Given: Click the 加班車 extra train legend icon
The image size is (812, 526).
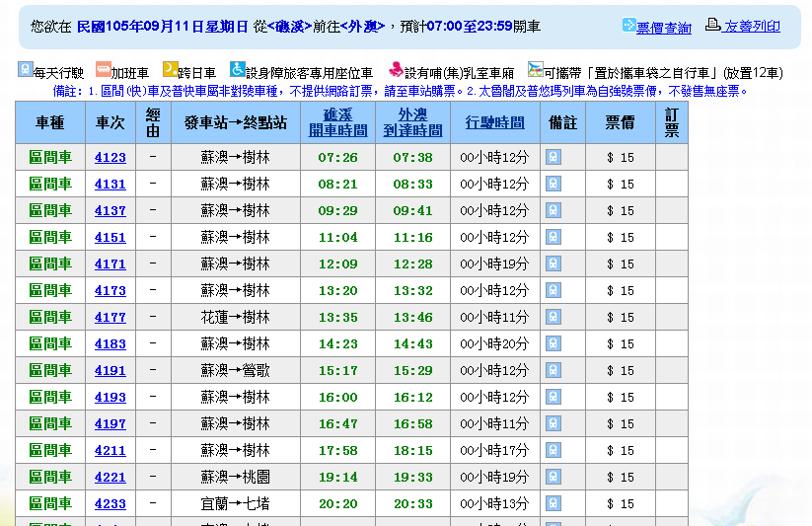Looking at the screenshot, I should [103, 69].
